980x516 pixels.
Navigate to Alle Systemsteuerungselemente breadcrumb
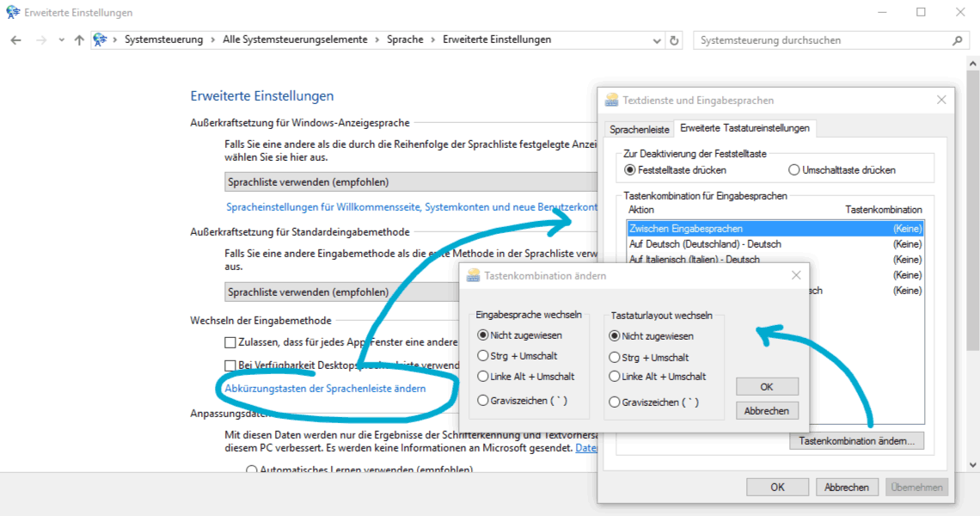(295, 40)
